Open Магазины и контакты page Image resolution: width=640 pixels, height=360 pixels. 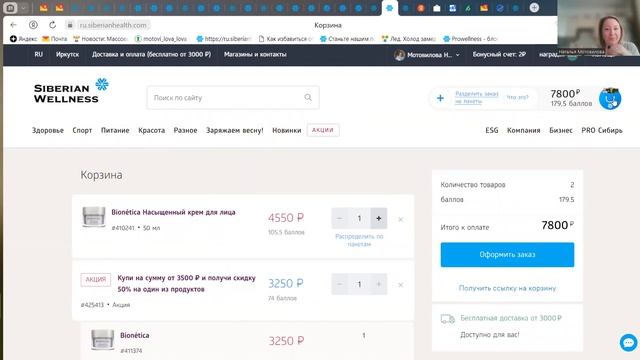[x=255, y=54]
